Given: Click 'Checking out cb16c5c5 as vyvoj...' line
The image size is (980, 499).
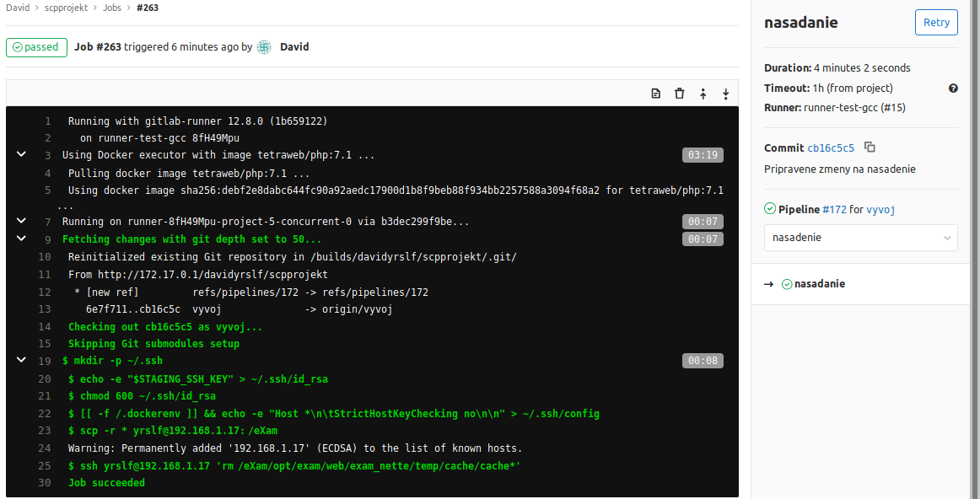Looking at the screenshot, I should point(165,327).
